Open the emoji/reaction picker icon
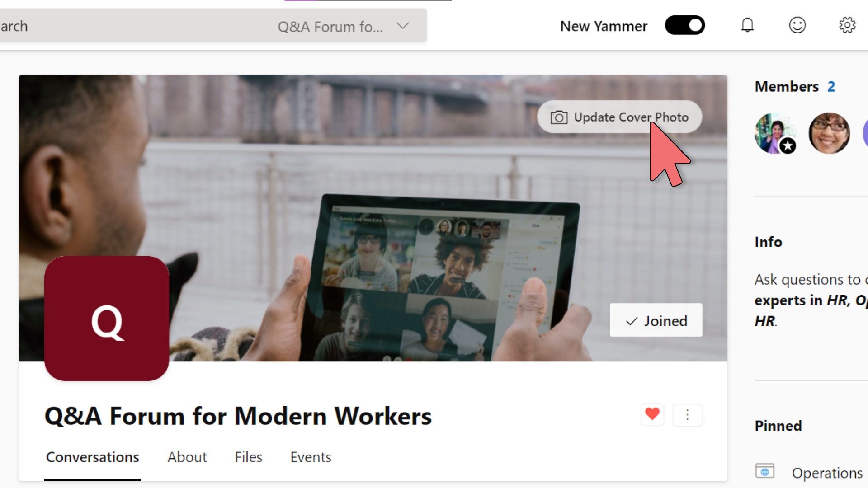Viewport: 868px width, 488px height. point(797,25)
